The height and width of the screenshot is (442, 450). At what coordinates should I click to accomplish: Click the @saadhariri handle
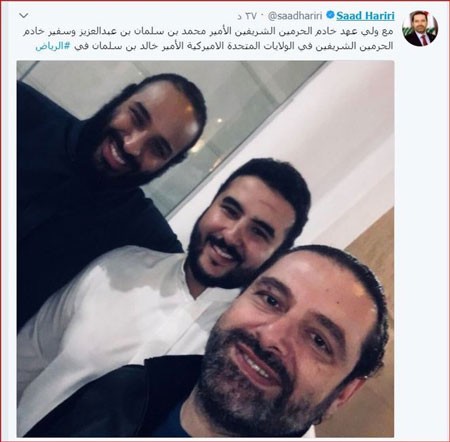[x=295, y=16]
